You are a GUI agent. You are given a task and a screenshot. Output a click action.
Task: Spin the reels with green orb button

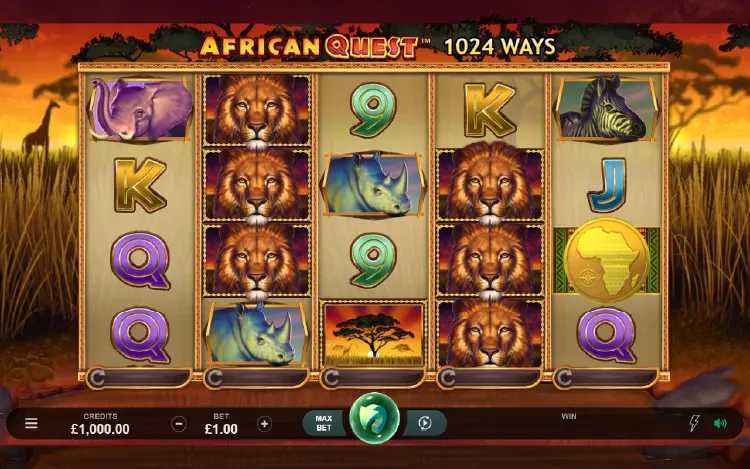(374, 417)
